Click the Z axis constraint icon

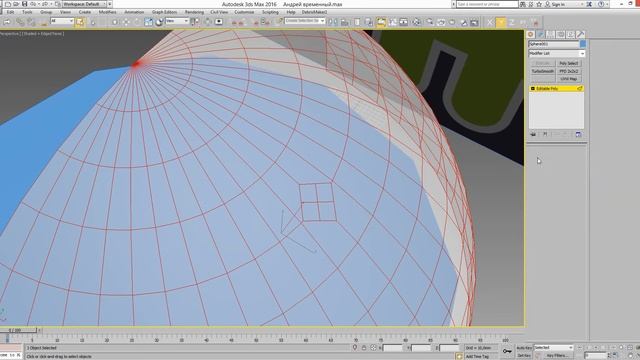[x=511, y=22]
